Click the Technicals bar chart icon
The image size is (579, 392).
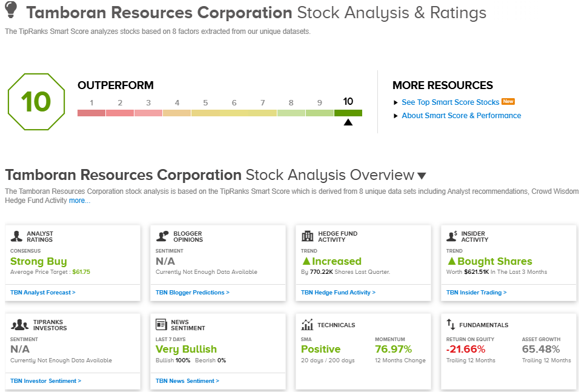tap(307, 325)
